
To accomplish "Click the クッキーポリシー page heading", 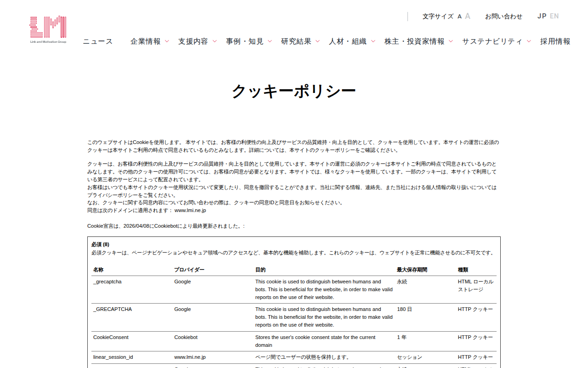I will tap(294, 92).
